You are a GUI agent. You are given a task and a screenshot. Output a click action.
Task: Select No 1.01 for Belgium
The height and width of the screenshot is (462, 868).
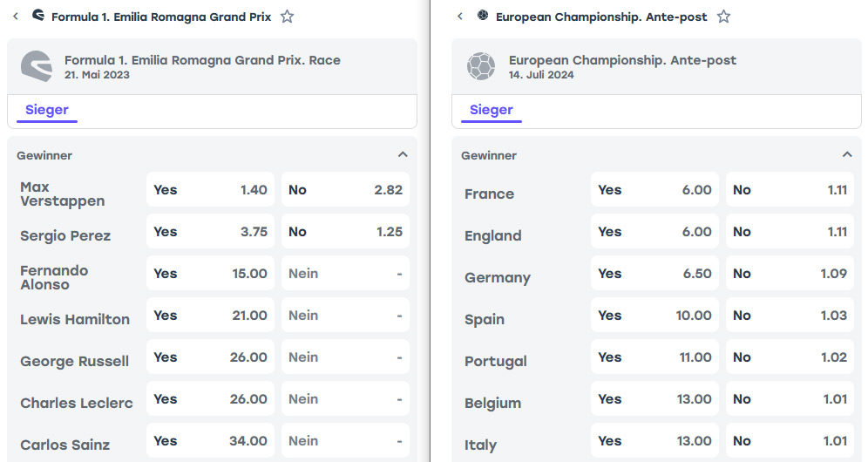pos(790,399)
